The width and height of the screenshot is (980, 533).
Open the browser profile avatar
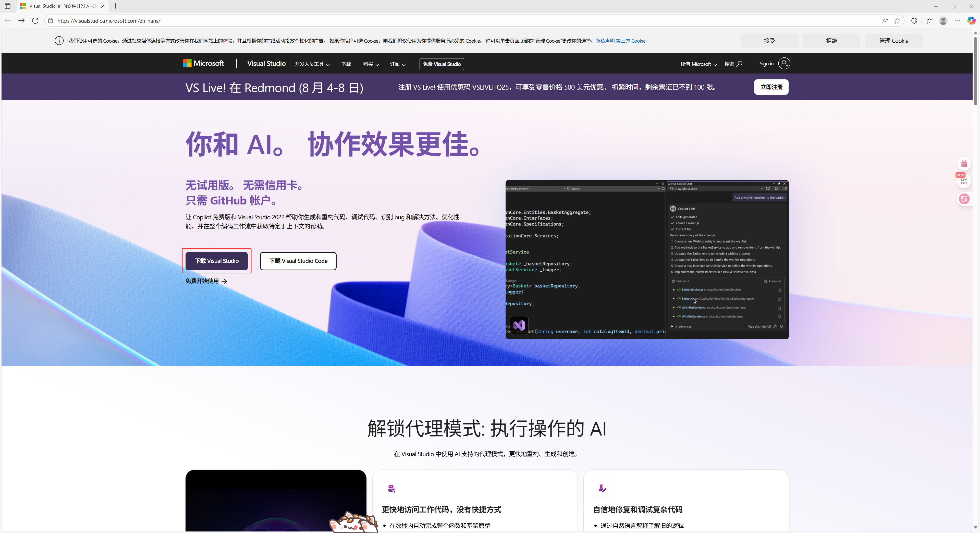coord(943,20)
